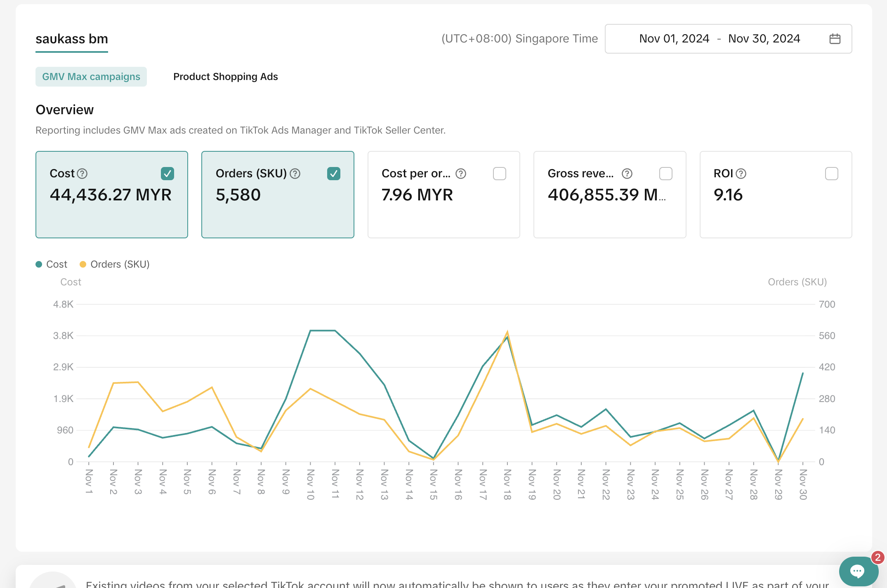
Task: Uncheck the Orders (SKU) metric checkbox
Action: [334, 174]
